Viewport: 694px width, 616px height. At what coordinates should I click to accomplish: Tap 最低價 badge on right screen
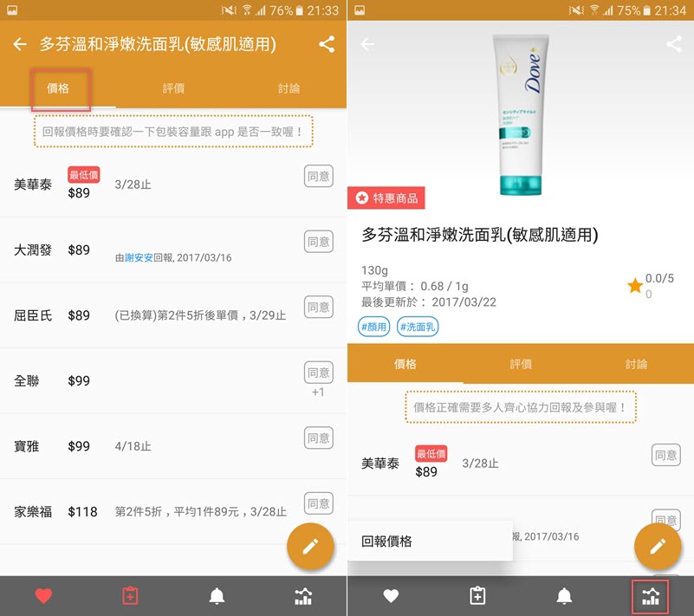tap(431, 454)
